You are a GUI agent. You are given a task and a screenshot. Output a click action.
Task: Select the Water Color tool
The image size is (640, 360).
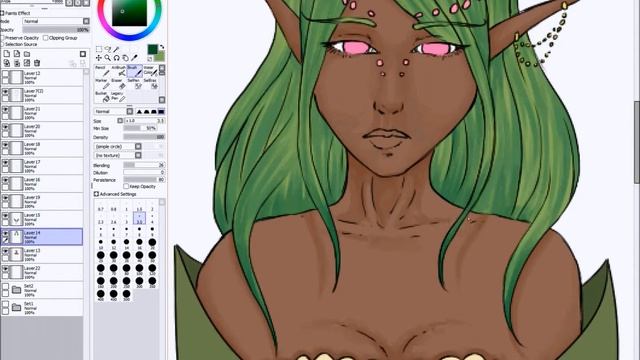tap(150, 71)
